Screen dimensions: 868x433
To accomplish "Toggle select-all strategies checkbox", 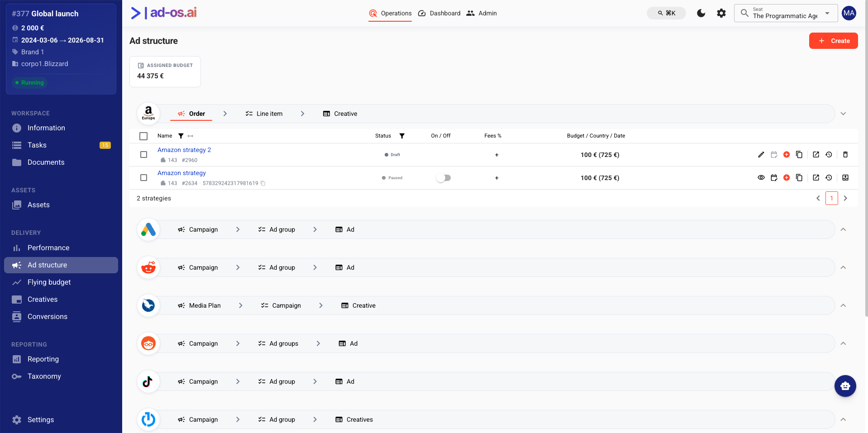I will (143, 136).
